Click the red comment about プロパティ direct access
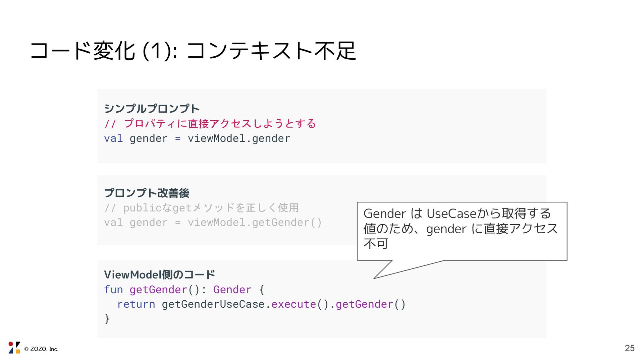This screenshot has height=362, width=644. pos(210,124)
